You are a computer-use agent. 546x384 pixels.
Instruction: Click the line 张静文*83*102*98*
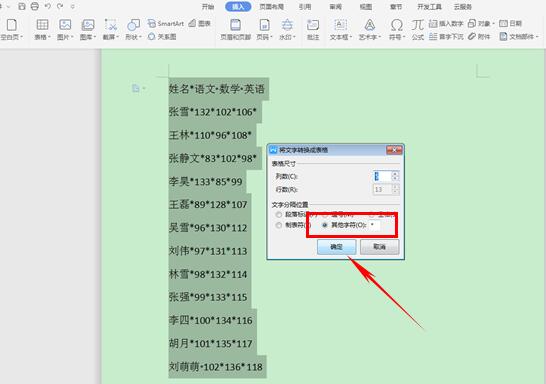coord(213,158)
